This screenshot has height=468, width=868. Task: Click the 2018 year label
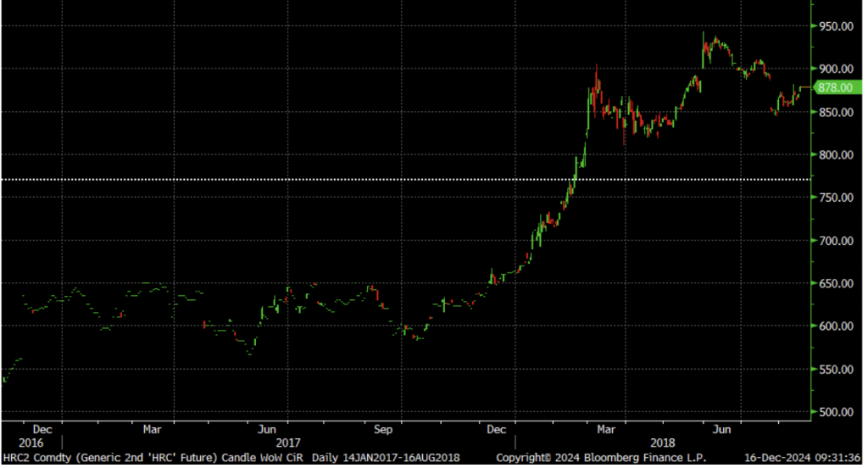tap(662, 443)
